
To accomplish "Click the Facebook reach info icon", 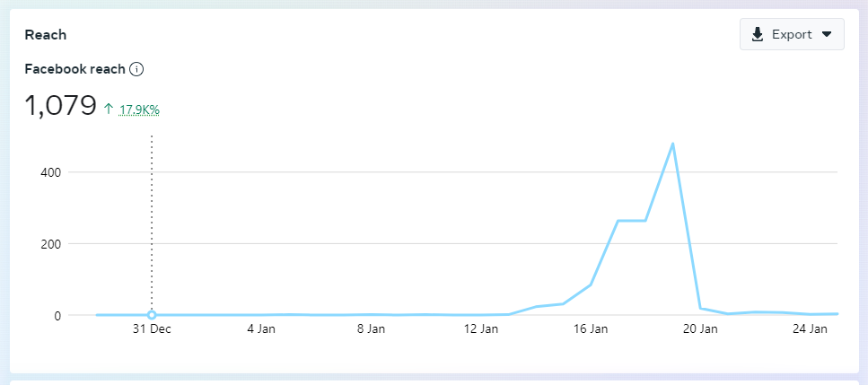I will tap(136, 69).
